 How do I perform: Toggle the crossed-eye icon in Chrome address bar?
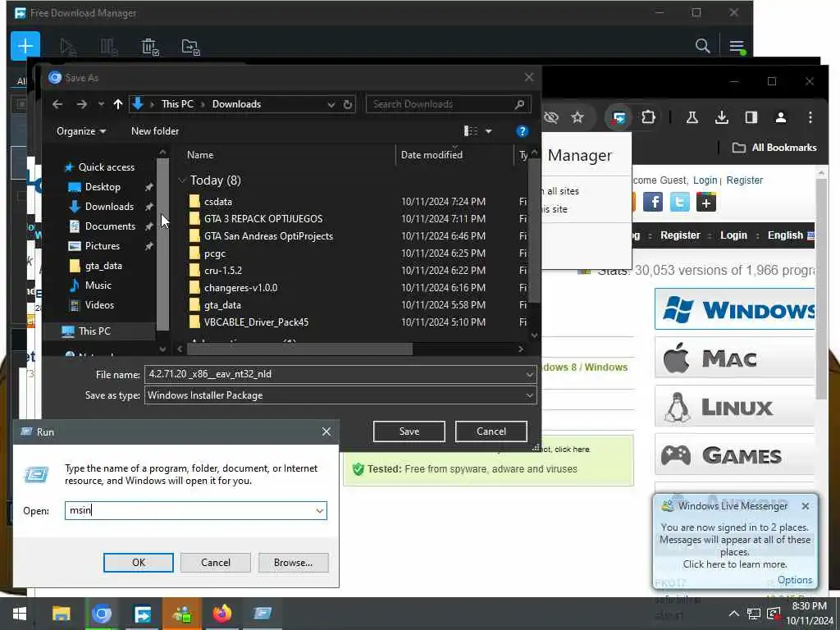[550, 117]
